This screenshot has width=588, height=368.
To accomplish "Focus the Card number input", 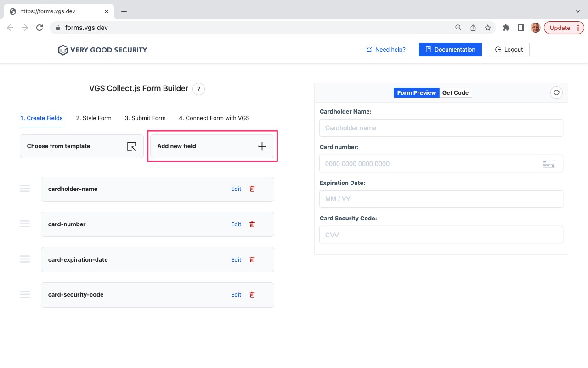I will coord(441,163).
